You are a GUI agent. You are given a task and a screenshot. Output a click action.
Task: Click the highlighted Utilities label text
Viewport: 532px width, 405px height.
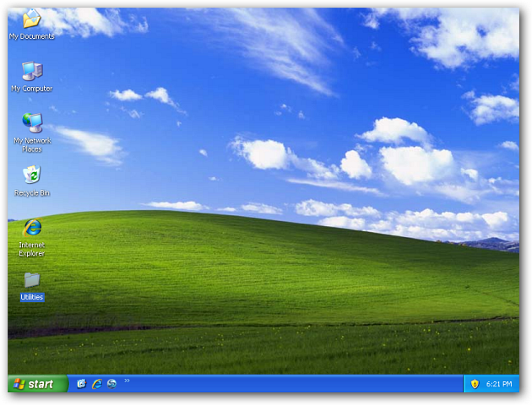(32, 297)
